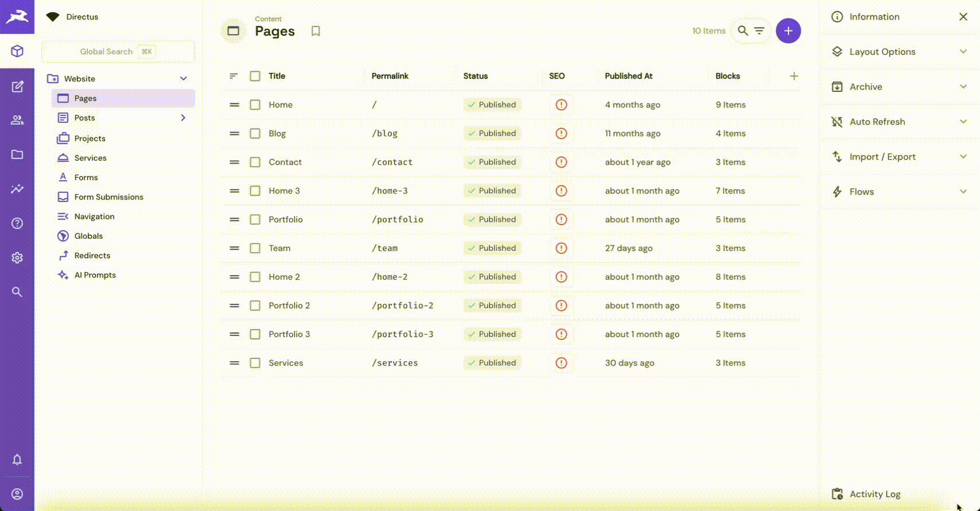Select the Portfolio page checkbox
The height and width of the screenshot is (511, 980).
[x=255, y=219]
